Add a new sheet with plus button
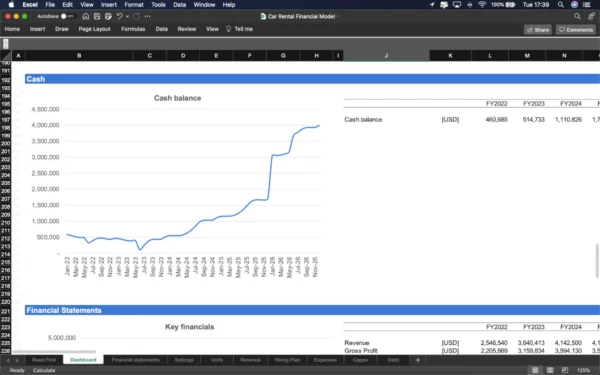600x375 pixels. (417, 360)
